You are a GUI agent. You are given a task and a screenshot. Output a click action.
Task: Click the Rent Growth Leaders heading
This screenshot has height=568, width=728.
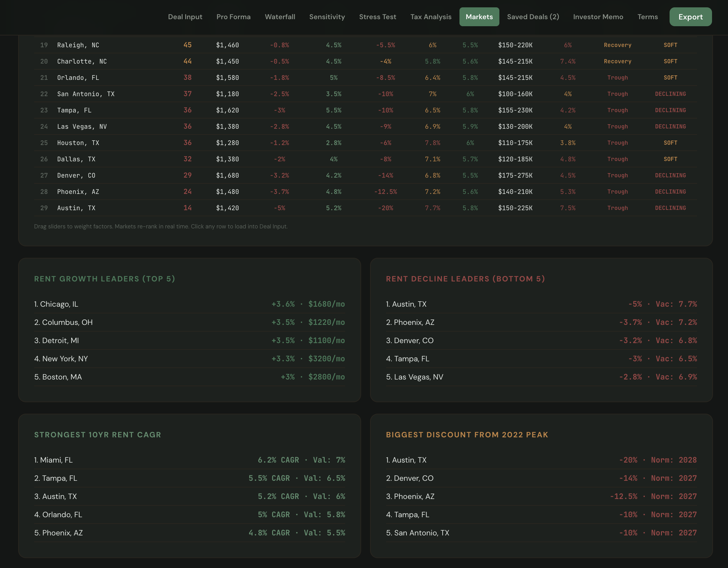[x=105, y=279]
